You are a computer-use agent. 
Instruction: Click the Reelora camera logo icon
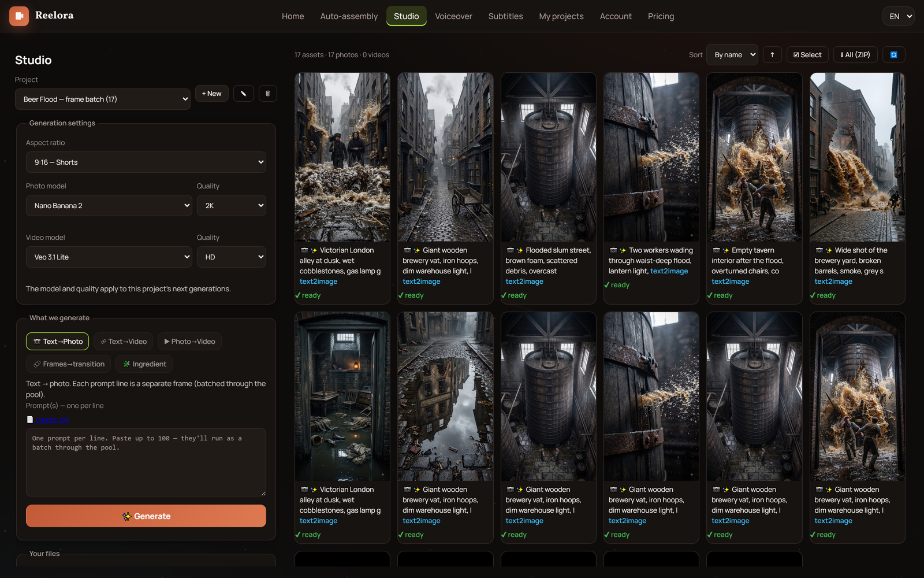(x=19, y=16)
